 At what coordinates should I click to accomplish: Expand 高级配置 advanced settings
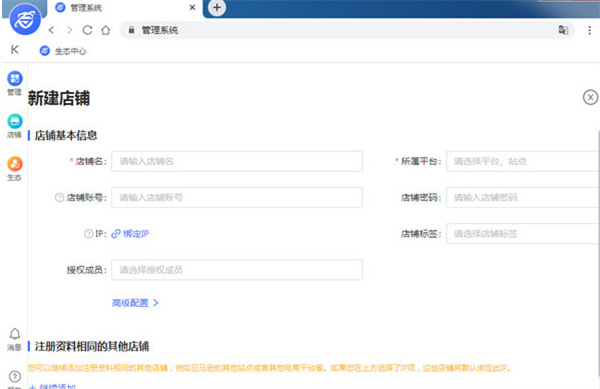[x=135, y=303]
